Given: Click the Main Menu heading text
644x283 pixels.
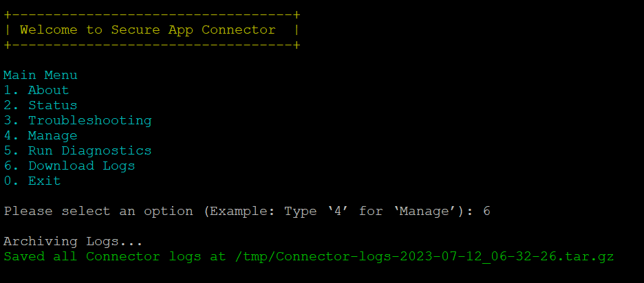Looking at the screenshot, I should coord(40,75).
